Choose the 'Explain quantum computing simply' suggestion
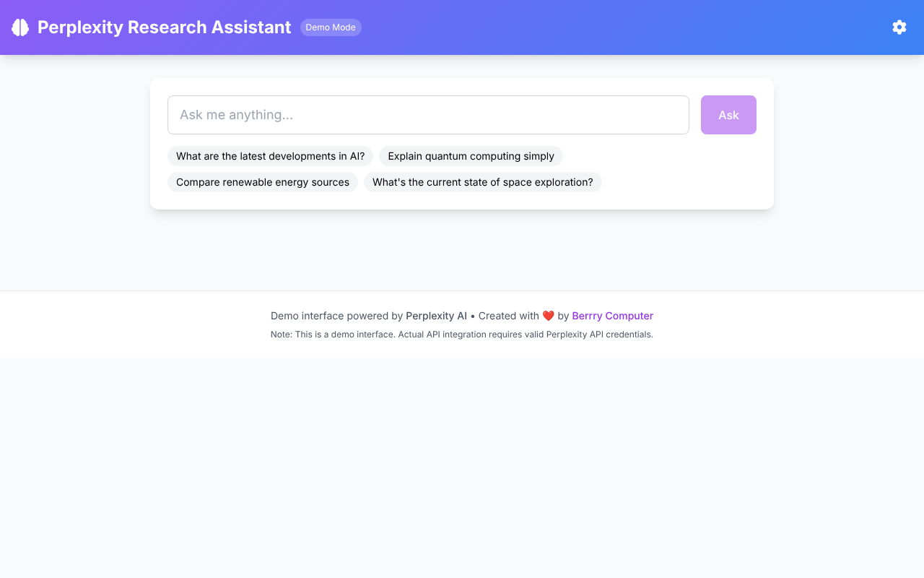This screenshot has height=578, width=924. coord(471,156)
